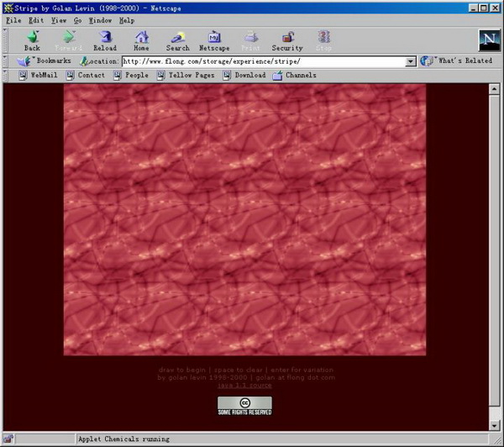The height and width of the screenshot is (447, 504).
Task: Click the Netscape N logo
Action: pos(488,40)
